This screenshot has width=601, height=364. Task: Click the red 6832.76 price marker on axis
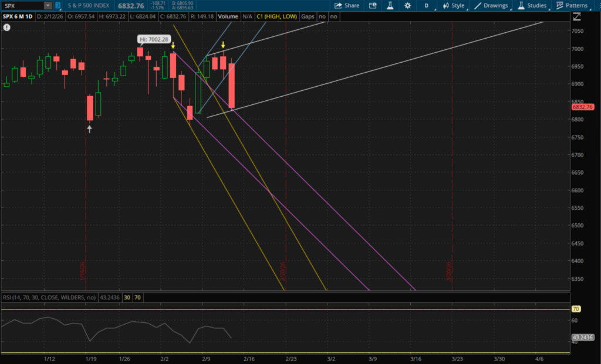pos(582,107)
